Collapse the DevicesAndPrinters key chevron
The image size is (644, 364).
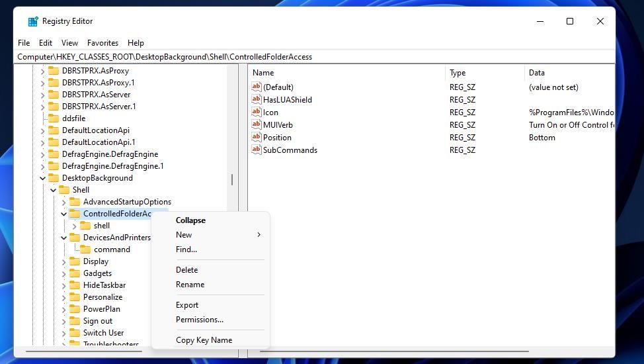tap(63, 238)
